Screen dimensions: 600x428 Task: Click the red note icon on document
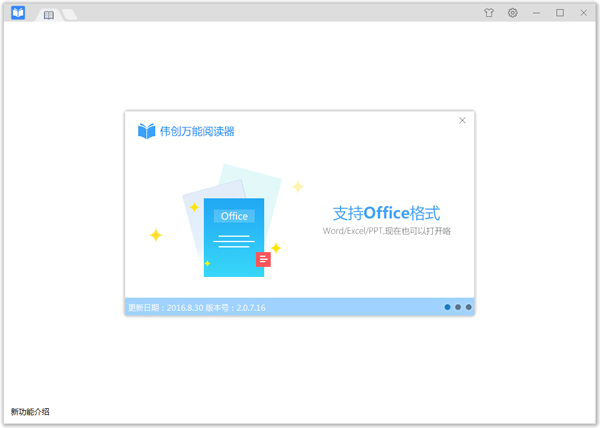click(263, 259)
